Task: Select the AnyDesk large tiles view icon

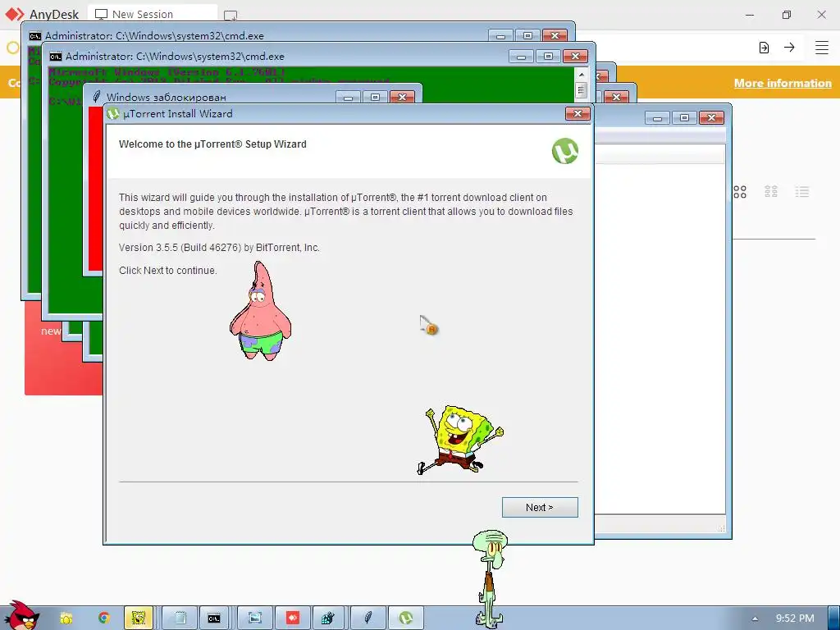Action: click(x=740, y=192)
